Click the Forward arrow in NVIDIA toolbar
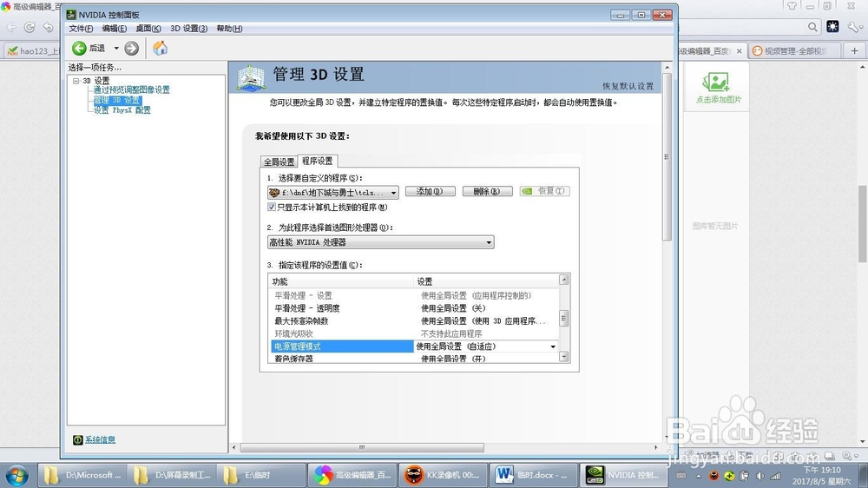 click(x=131, y=48)
